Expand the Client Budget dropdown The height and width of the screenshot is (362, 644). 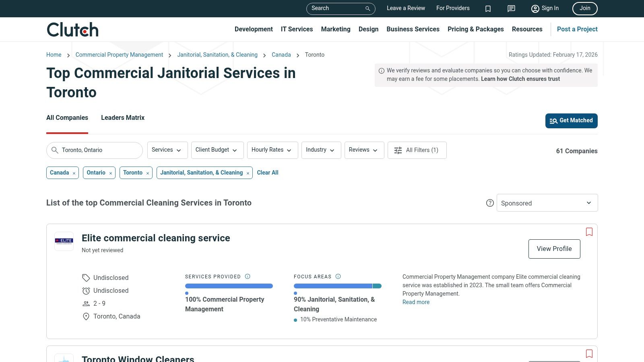(x=217, y=150)
